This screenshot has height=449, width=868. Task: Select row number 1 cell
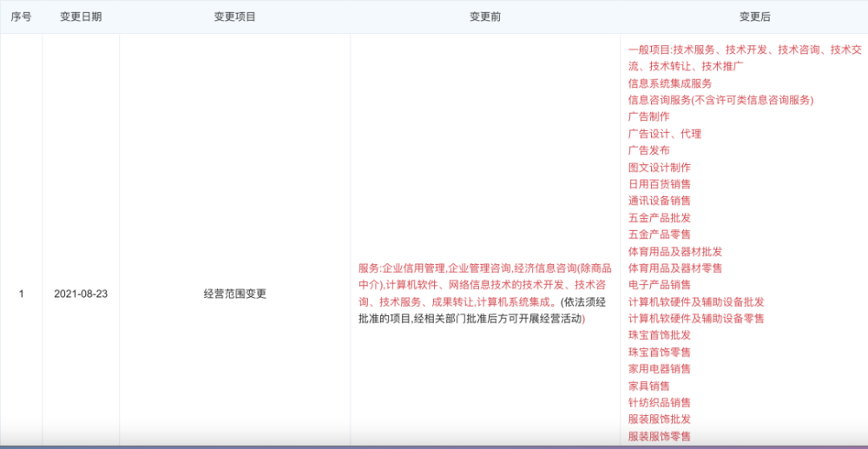pos(21,294)
